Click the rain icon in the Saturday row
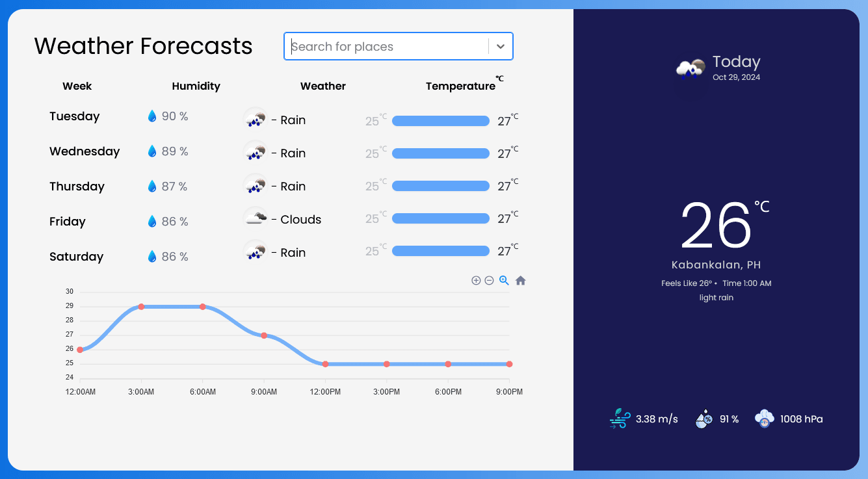This screenshot has height=479, width=868. pyautogui.click(x=254, y=251)
